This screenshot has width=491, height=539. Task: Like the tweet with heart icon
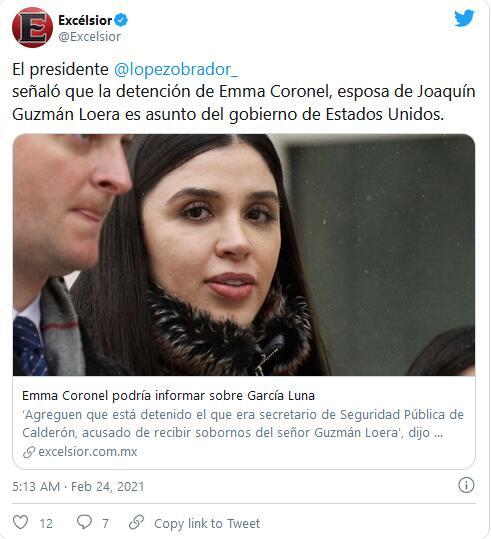click(20, 522)
